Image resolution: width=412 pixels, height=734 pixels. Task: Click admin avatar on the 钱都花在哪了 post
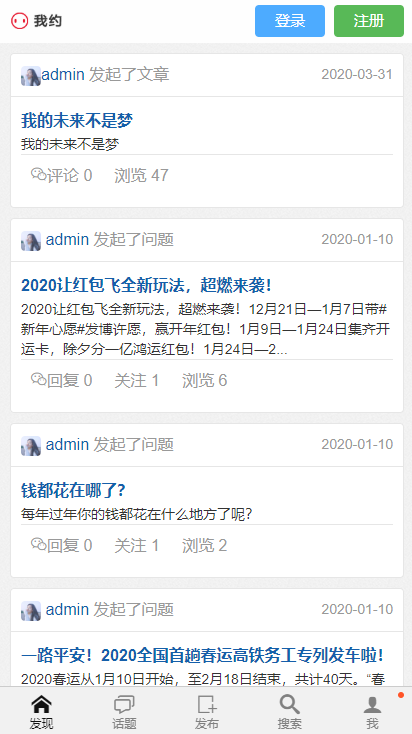tap(31, 446)
